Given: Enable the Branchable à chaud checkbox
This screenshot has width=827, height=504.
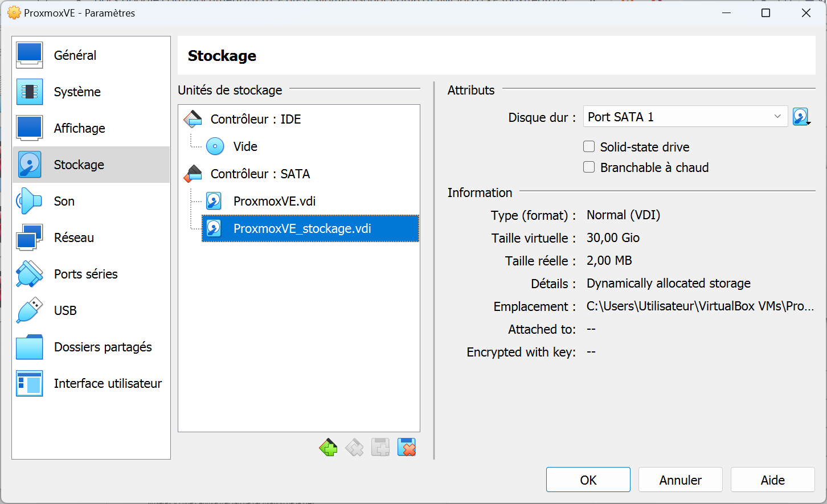Looking at the screenshot, I should click(x=589, y=167).
